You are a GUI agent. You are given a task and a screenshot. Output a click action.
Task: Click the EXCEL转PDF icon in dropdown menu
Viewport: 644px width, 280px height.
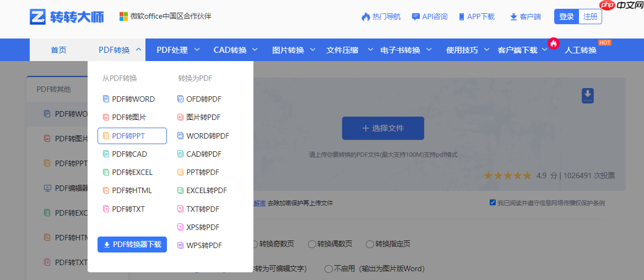180,191
